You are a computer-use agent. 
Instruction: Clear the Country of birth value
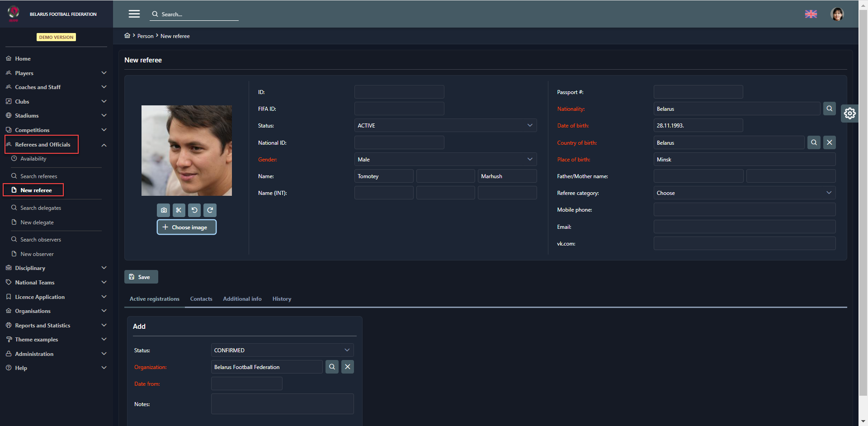pyautogui.click(x=830, y=142)
